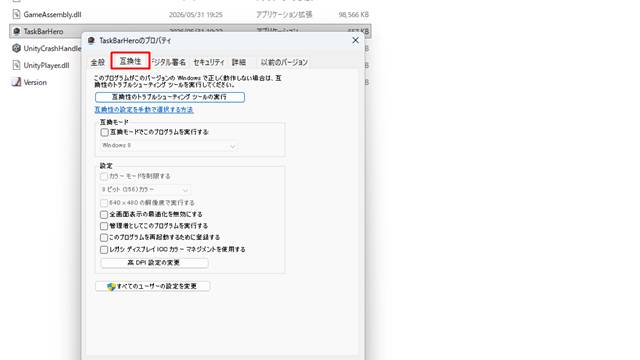This screenshot has width=640, height=360.
Task: Select UnityCrashHandler file name in Explorer
Action: click(x=52, y=48)
